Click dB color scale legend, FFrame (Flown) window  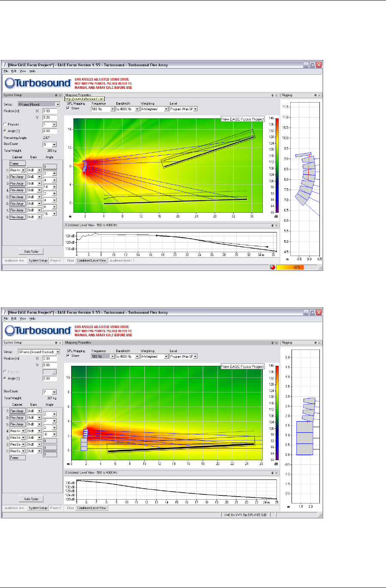pyautogui.click(x=277, y=166)
